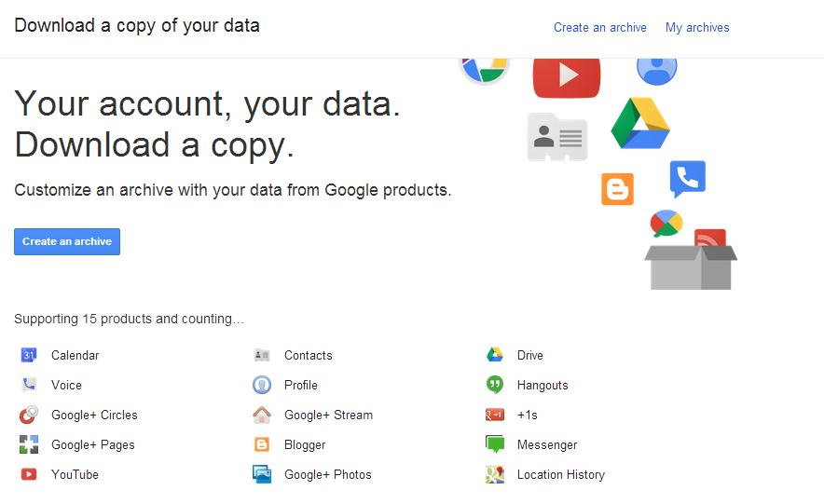Click the Voice phone icon in list
This screenshot has width=824, height=504.
coord(29,385)
